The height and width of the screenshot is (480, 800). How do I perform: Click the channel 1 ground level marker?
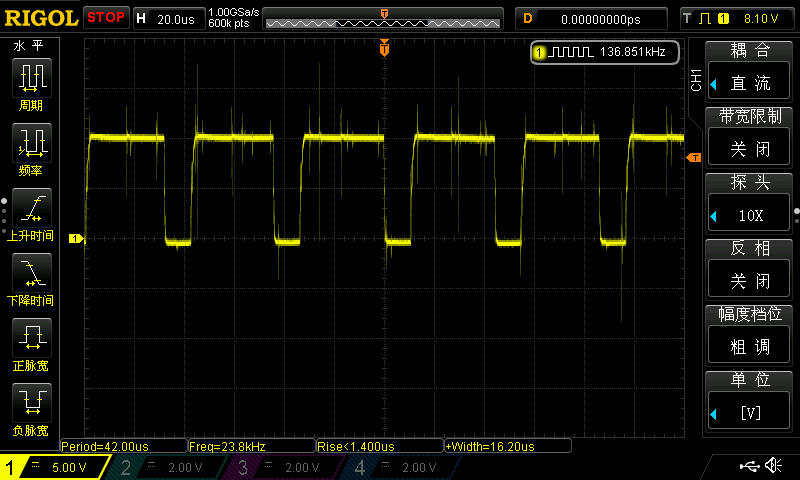[76, 238]
